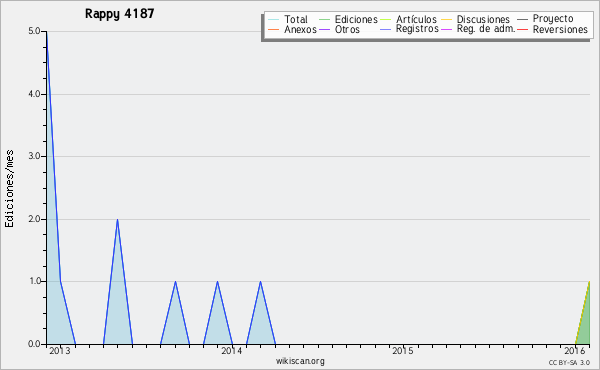The height and width of the screenshot is (370, 600).
Task: Click the 'Proyecto' legend entry
Action: coord(553,19)
